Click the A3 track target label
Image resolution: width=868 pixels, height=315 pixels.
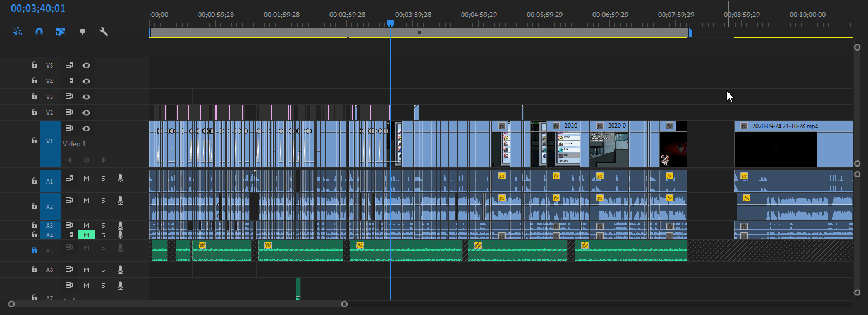click(x=51, y=225)
